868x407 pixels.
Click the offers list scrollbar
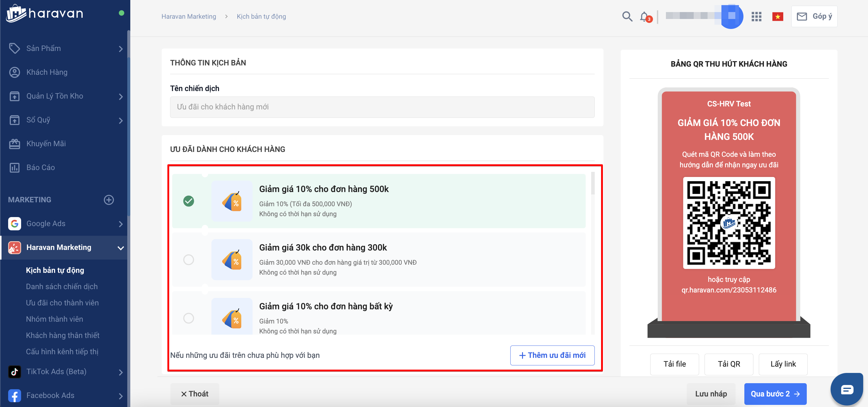click(x=593, y=184)
